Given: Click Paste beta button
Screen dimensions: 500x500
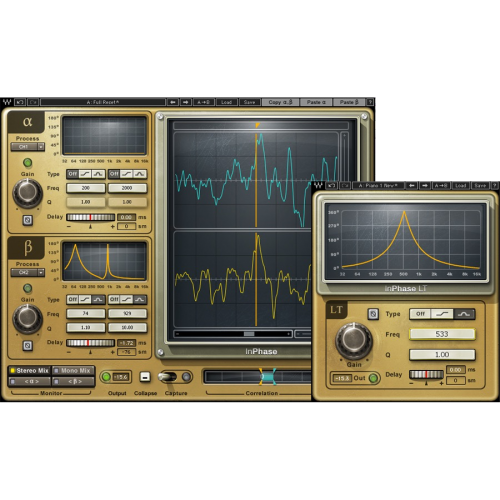Looking at the screenshot, I should pyautogui.click(x=349, y=102).
